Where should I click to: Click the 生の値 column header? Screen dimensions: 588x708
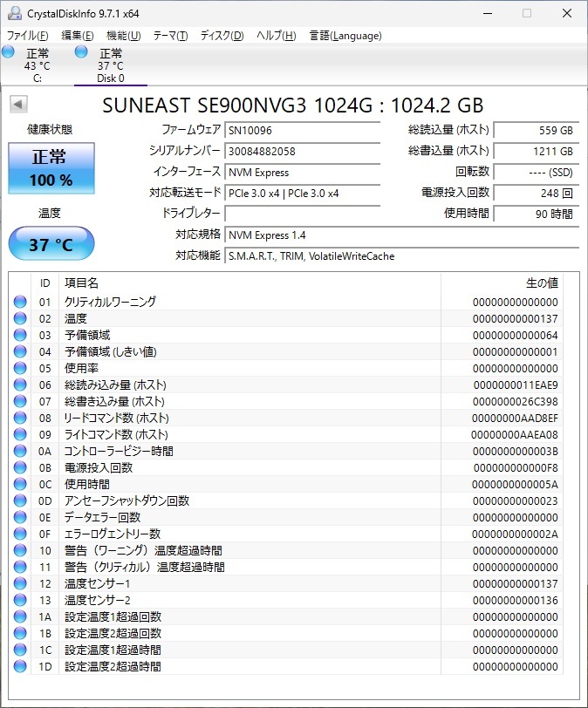click(x=502, y=283)
